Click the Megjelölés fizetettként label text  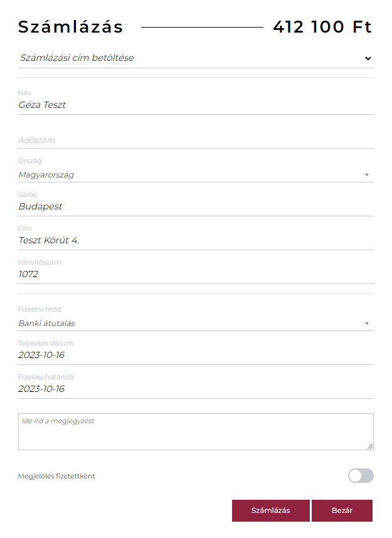pyautogui.click(x=56, y=476)
